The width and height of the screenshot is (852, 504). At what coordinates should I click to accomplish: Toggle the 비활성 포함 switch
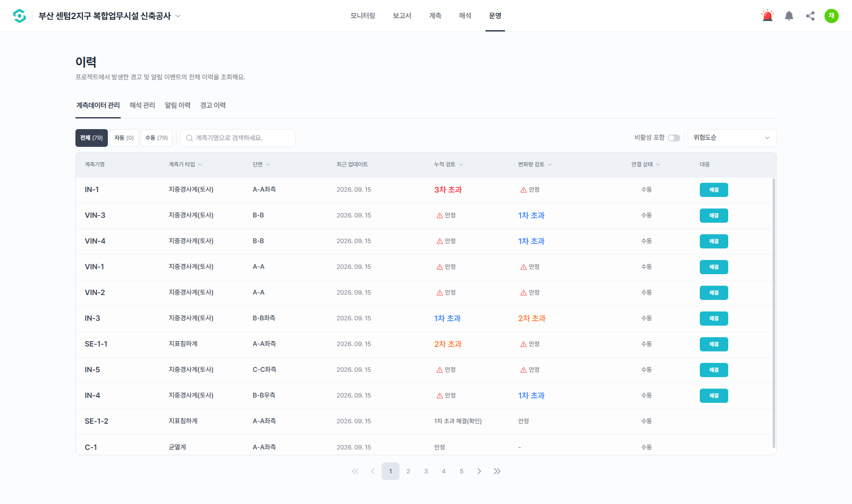[674, 138]
